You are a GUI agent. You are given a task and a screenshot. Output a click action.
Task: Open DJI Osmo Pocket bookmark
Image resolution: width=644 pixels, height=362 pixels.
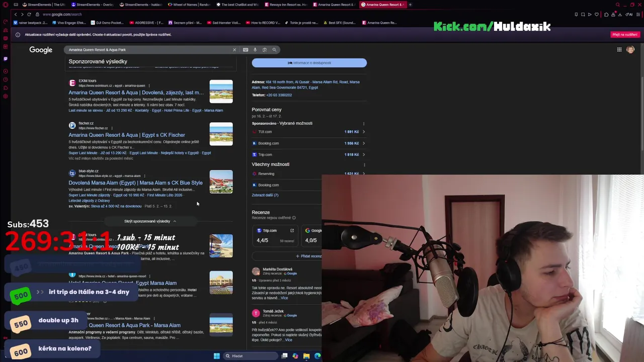tap(107, 23)
